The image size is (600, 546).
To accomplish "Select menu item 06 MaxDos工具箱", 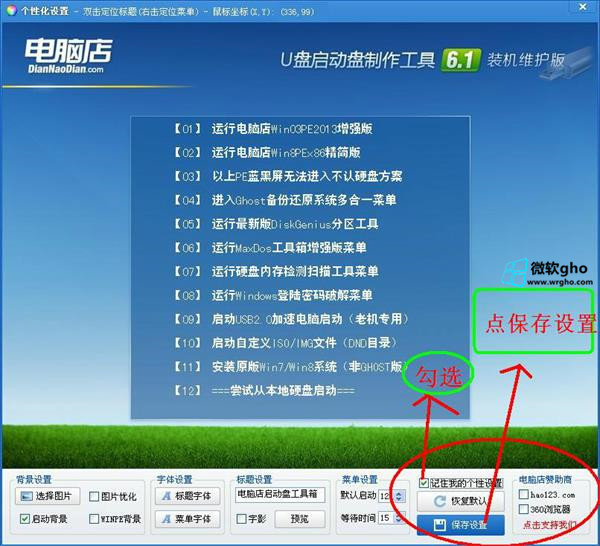I will coord(269,248).
